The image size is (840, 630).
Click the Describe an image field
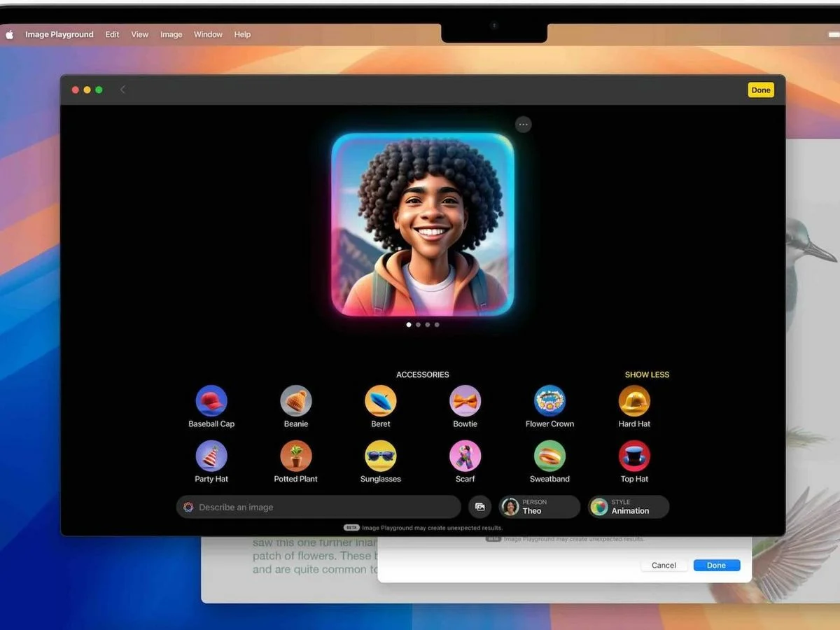point(318,507)
